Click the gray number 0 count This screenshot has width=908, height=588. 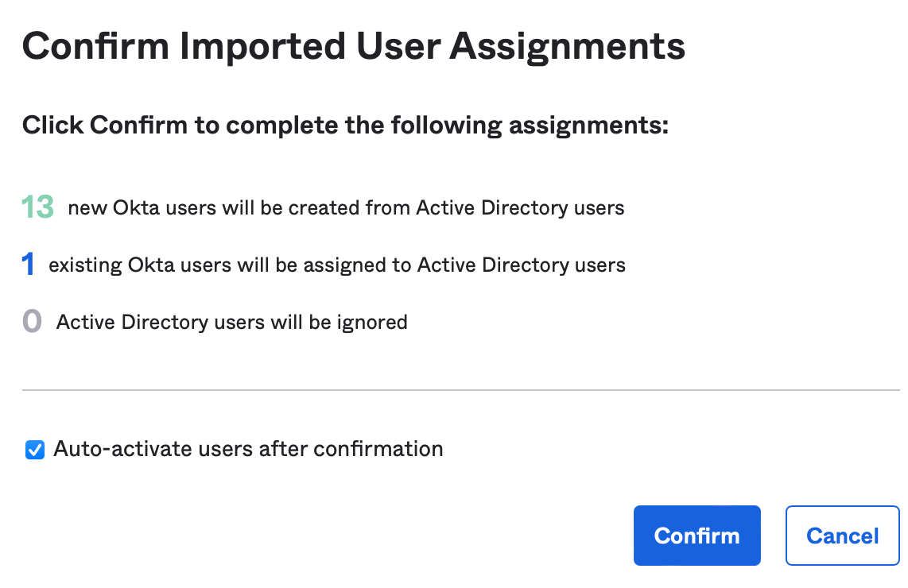pyautogui.click(x=32, y=322)
